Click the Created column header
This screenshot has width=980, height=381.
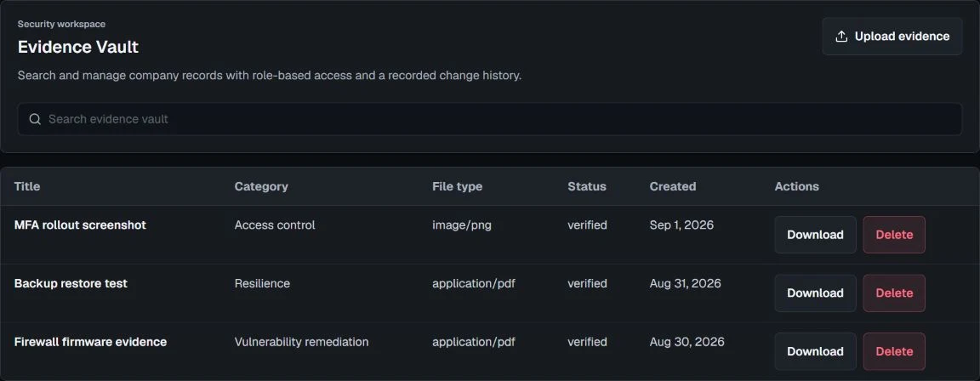coord(673,186)
